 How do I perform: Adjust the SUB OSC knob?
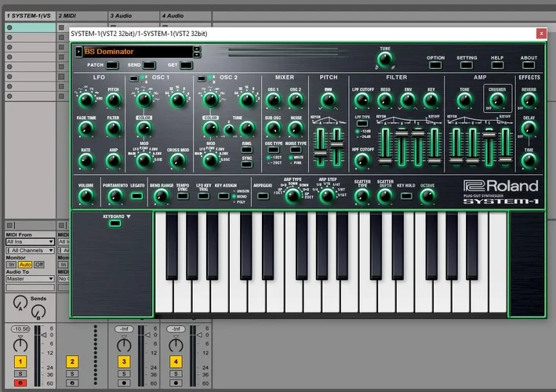pyautogui.click(x=273, y=129)
